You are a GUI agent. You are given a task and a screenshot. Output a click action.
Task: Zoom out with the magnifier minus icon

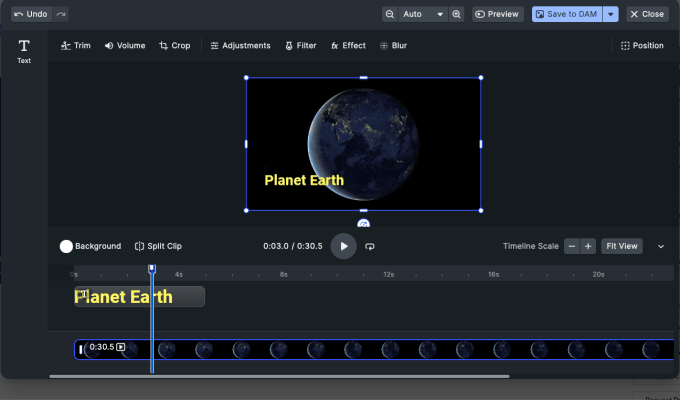click(x=390, y=14)
